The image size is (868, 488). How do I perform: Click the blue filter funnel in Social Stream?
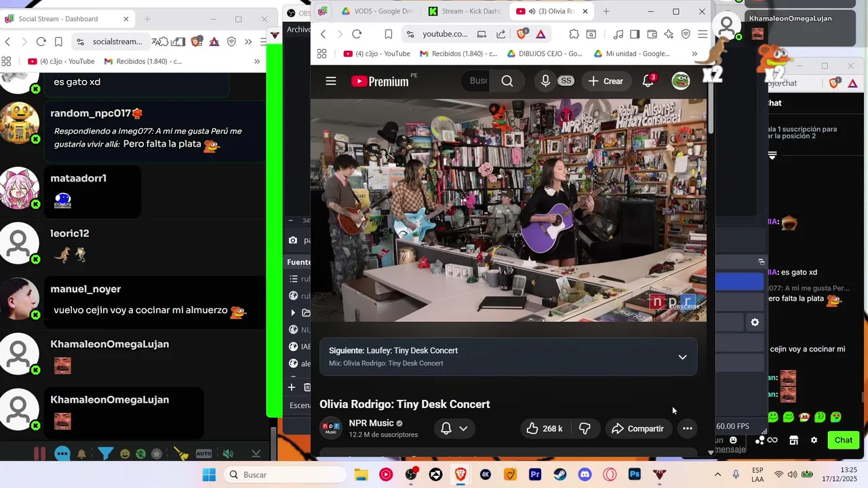(105, 454)
